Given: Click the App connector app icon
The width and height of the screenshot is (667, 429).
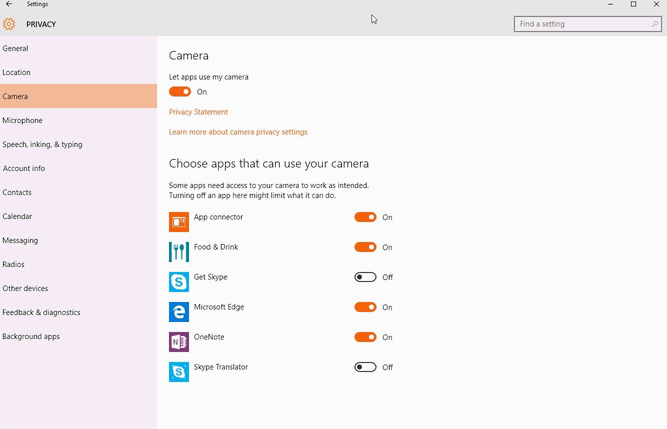Looking at the screenshot, I should (179, 222).
